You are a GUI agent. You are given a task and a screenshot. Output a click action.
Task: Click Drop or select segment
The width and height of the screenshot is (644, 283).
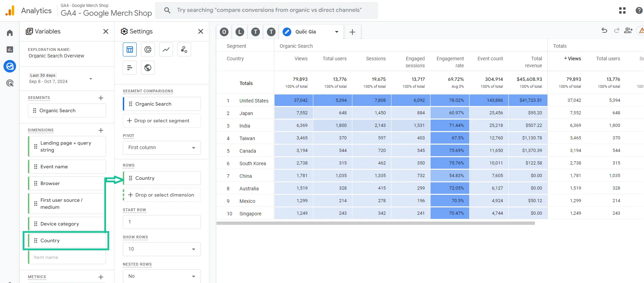click(162, 121)
